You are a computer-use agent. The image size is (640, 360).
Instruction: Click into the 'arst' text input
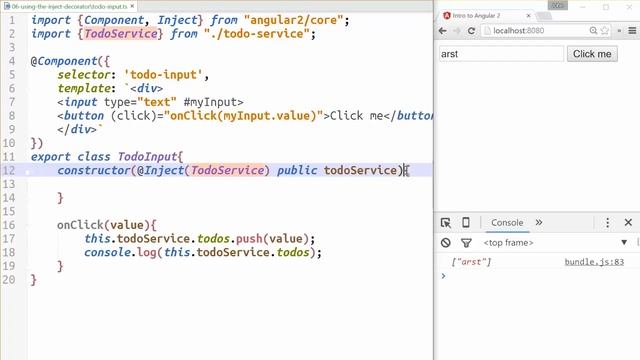[x=501, y=54]
